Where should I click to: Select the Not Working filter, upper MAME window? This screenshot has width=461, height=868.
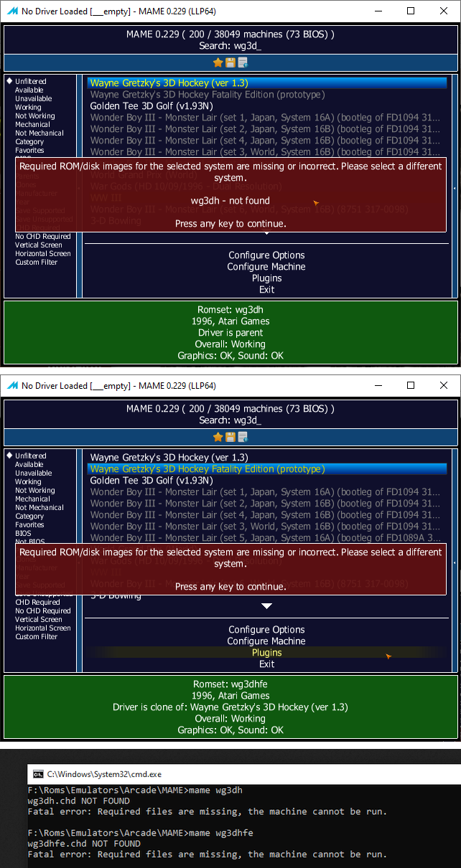[x=35, y=115]
